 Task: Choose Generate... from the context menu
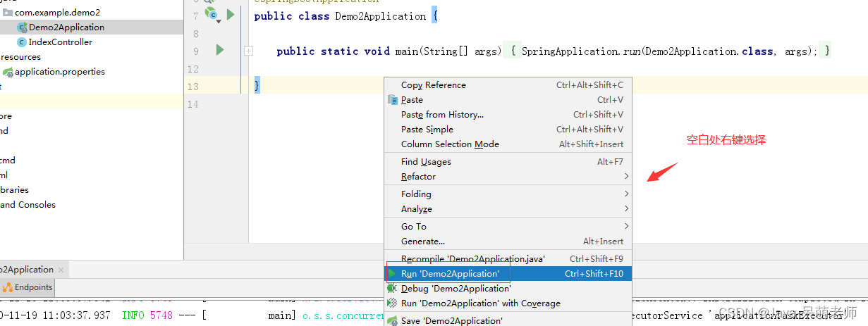coord(508,241)
